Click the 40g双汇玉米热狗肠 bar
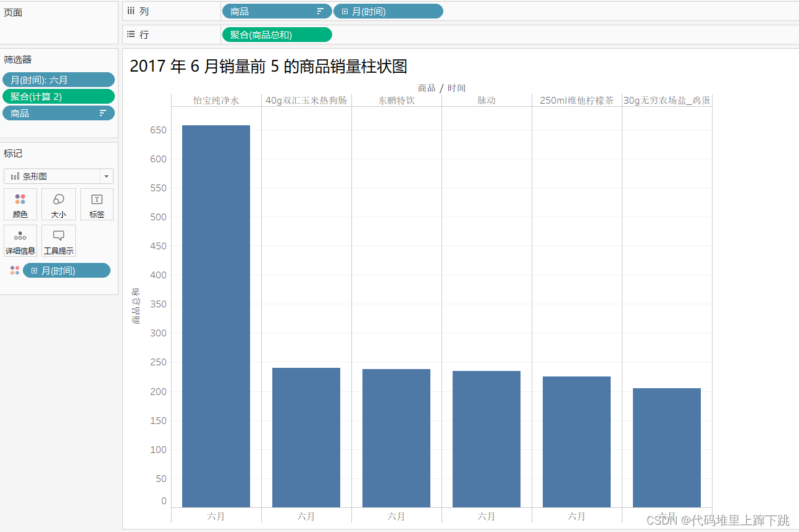This screenshot has width=799, height=532. [306, 438]
